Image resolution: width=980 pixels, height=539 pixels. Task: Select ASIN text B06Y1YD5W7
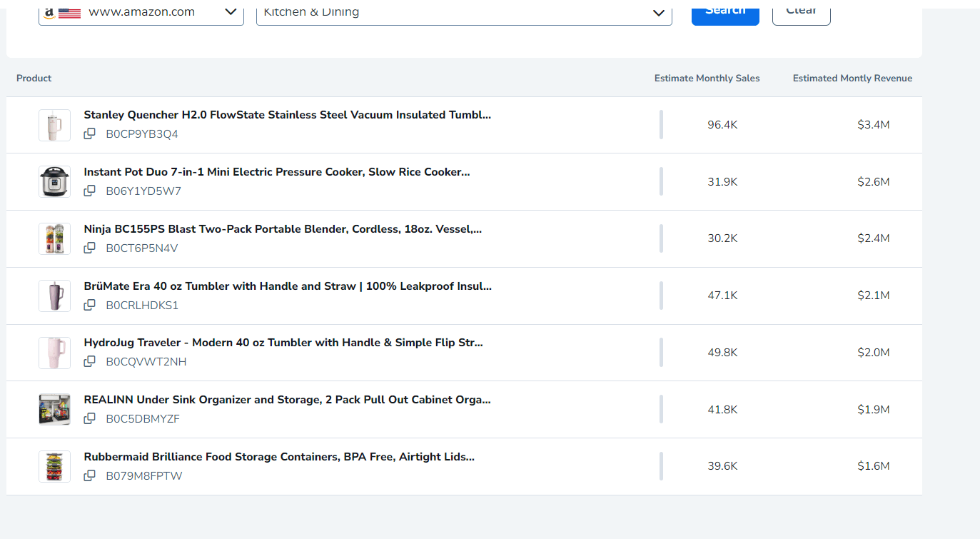pyautogui.click(x=143, y=191)
